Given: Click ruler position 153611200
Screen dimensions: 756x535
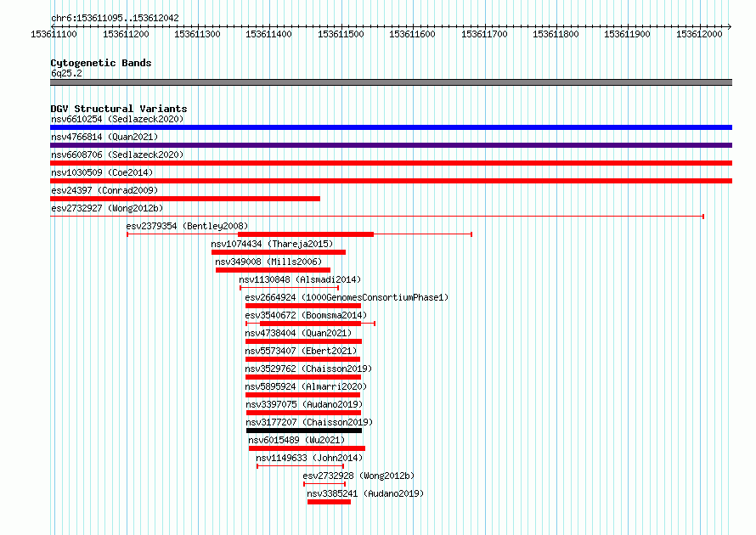Looking at the screenshot, I should pyautogui.click(x=126, y=34).
